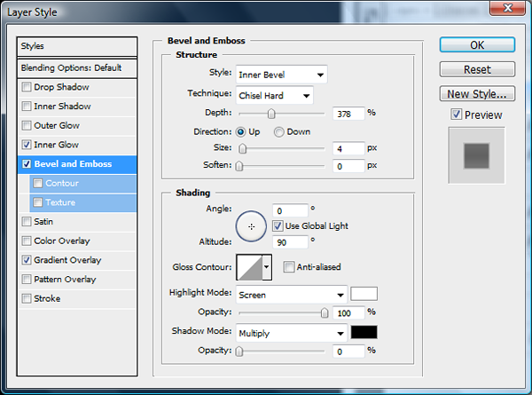Toggle the Use Global Light checkbox
This screenshot has width=532, height=395.
tap(278, 226)
